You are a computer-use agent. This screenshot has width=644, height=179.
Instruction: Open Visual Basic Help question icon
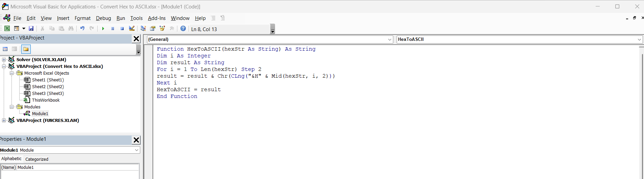point(183,29)
